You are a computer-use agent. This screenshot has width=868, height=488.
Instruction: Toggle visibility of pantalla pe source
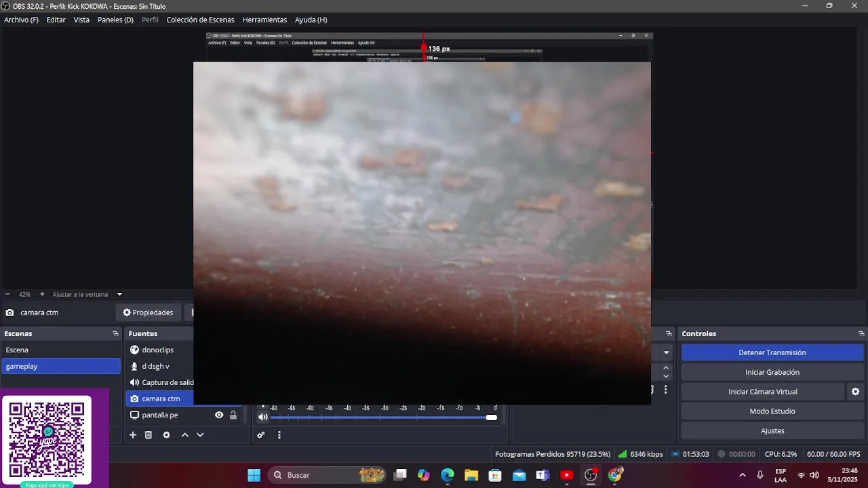pos(219,415)
